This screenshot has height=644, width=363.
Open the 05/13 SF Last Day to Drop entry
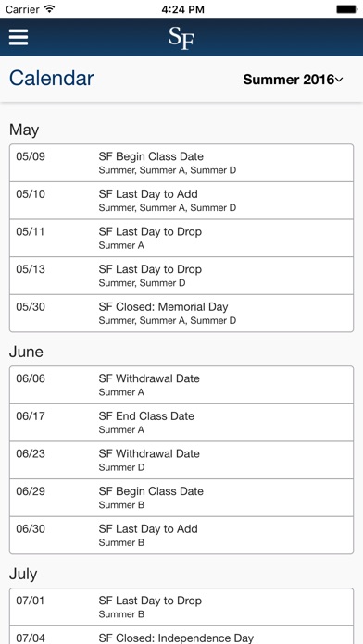[x=181, y=276]
